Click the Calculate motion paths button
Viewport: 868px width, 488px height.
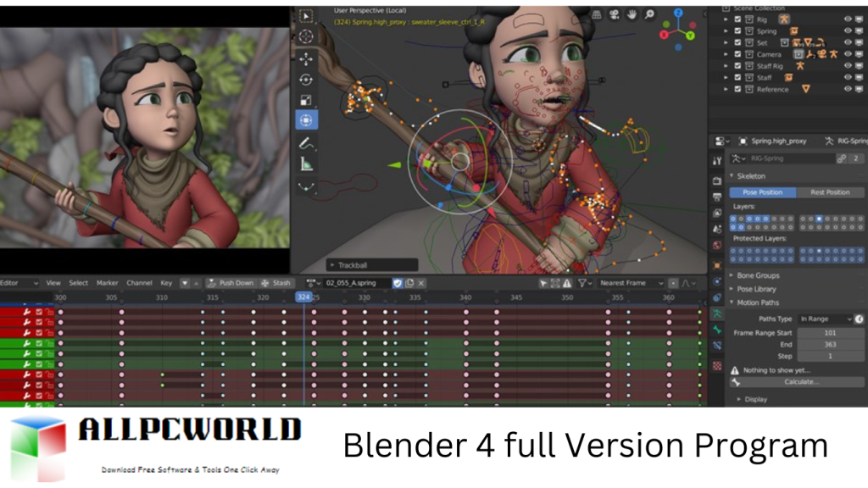click(x=797, y=382)
